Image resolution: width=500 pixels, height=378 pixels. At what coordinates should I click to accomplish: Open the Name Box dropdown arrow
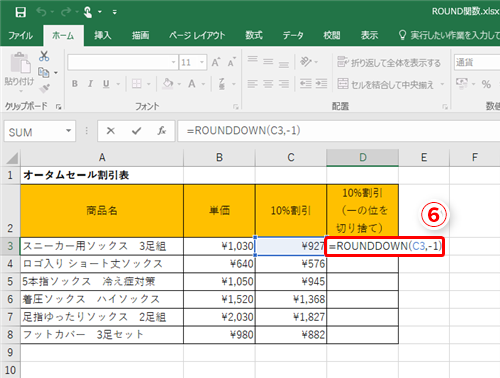tap(68, 131)
